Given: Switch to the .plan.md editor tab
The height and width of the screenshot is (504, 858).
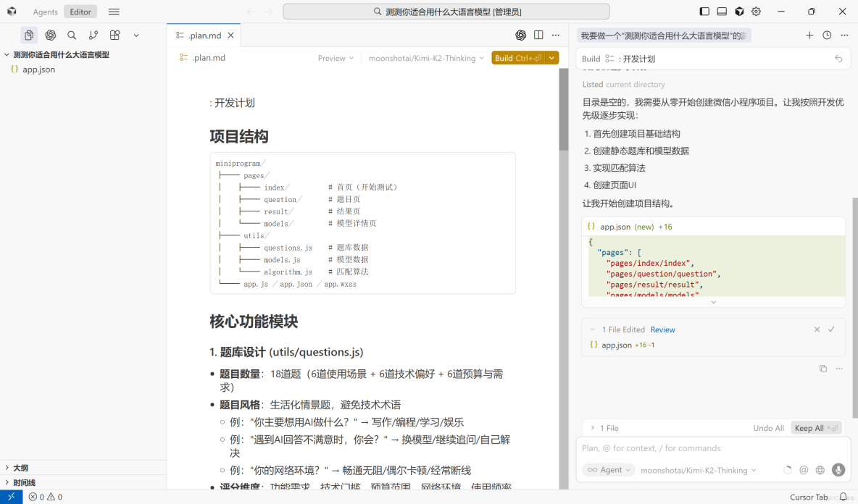Looking at the screenshot, I should click(x=204, y=34).
